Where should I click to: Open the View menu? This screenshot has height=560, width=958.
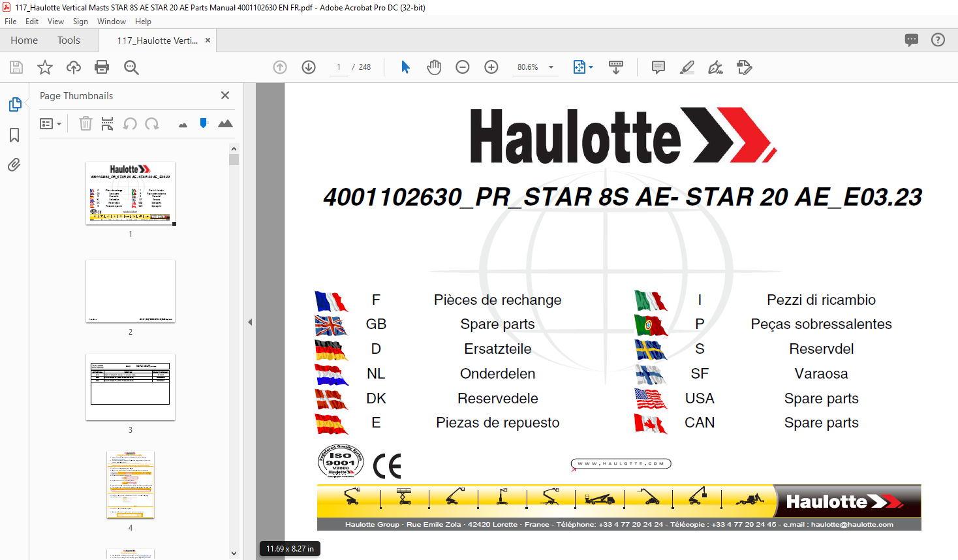(x=55, y=22)
